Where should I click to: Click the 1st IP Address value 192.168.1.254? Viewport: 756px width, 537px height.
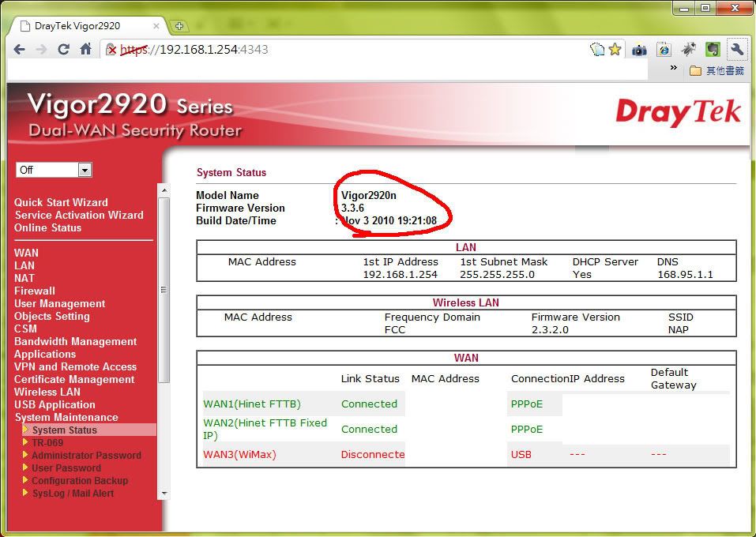point(401,275)
